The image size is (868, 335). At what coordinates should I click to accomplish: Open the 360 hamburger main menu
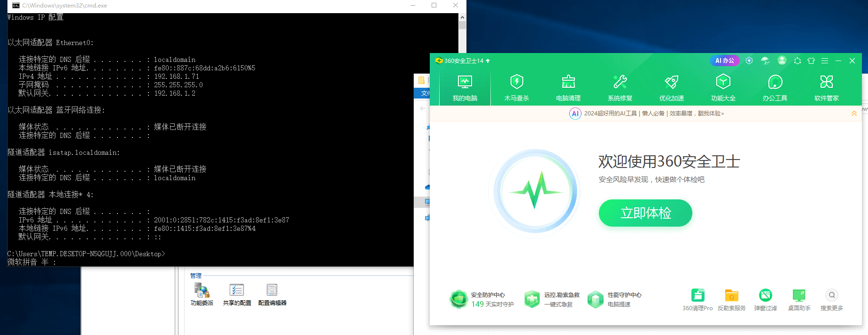(x=825, y=61)
